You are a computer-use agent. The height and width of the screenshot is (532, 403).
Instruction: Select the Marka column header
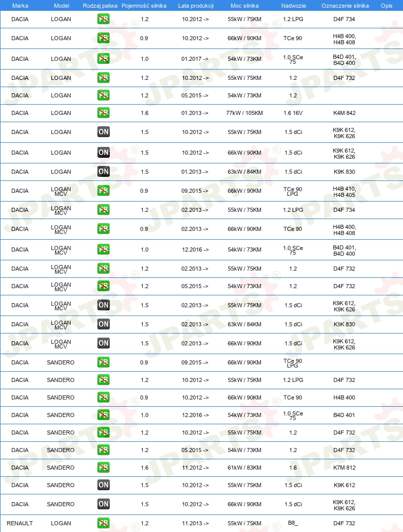(20, 6)
